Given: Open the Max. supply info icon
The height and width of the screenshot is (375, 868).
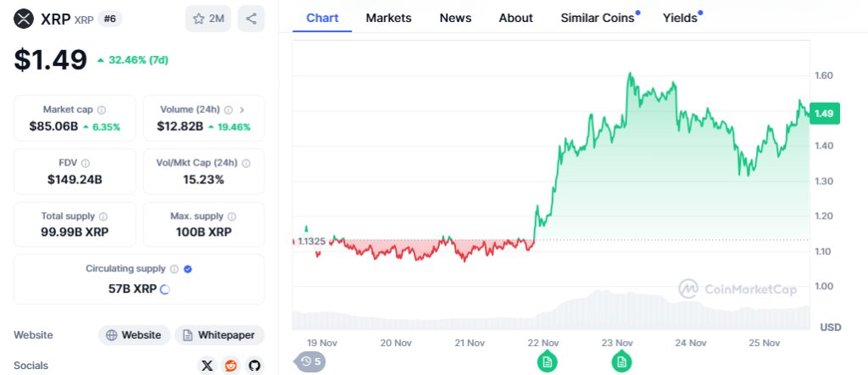Looking at the screenshot, I should click(232, 216).
